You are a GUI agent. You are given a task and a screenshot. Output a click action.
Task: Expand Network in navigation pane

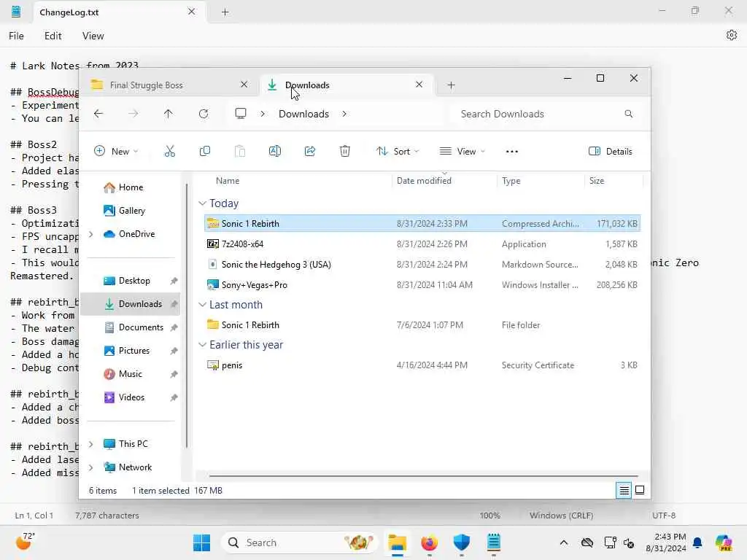point(91,467)
